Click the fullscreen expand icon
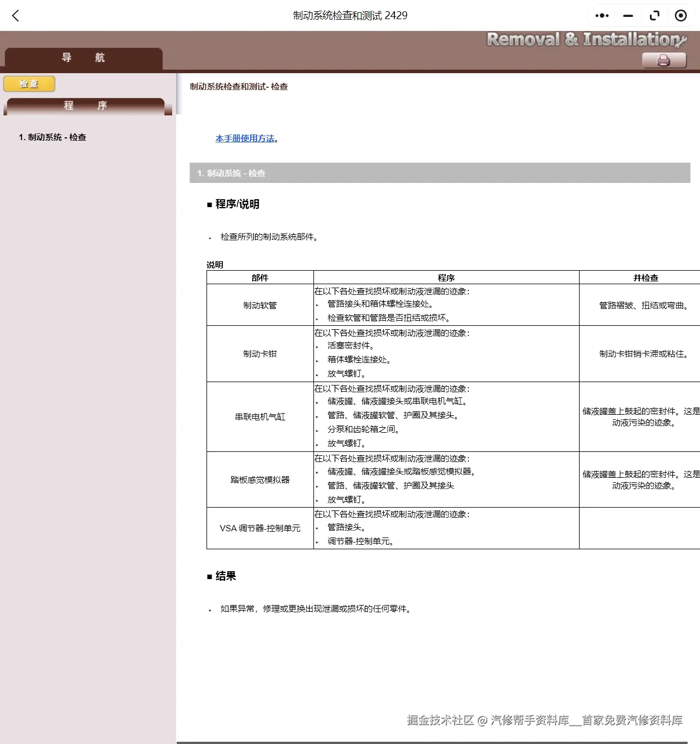Screen dimensions: 700x744 (654, 15)
